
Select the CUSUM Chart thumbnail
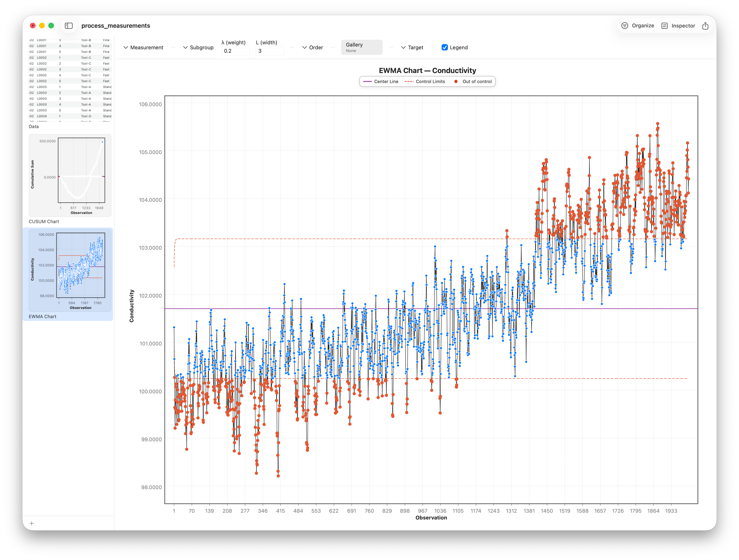pyautogui.click(x=70, y=176)
